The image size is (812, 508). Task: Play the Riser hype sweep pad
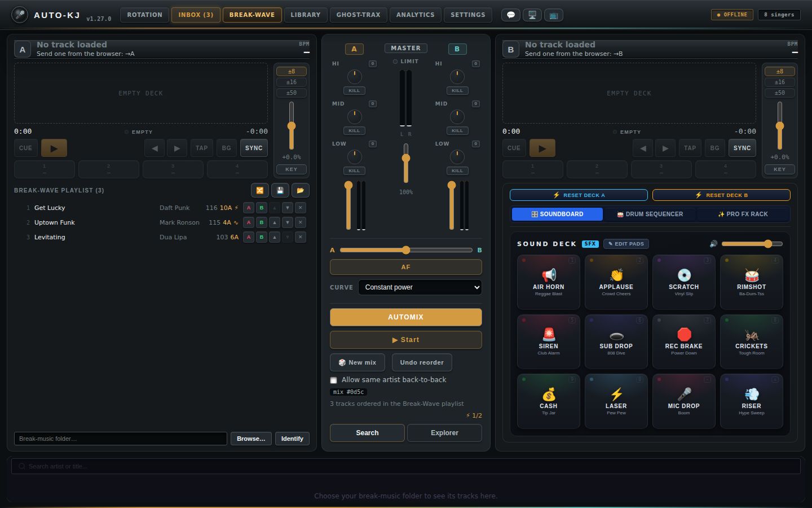pos(752,401)
